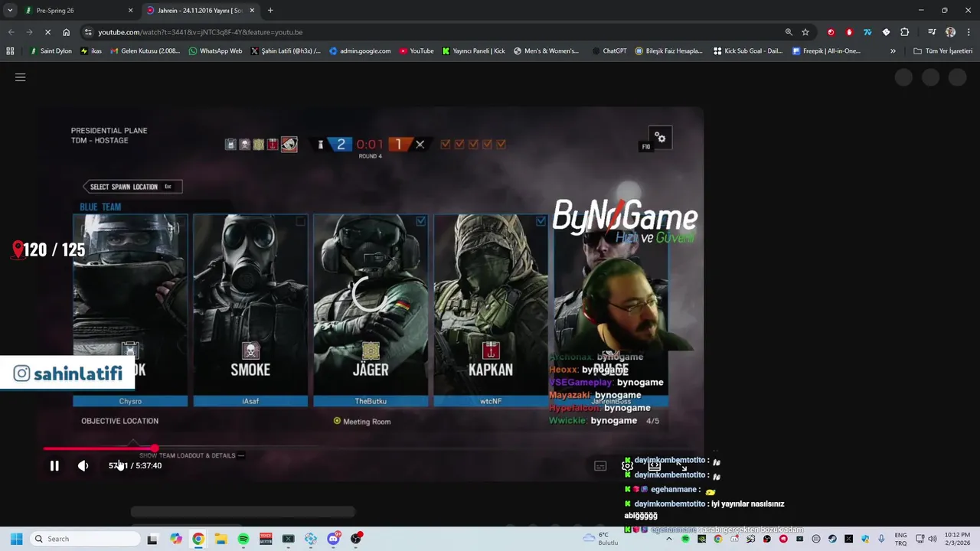Open Discord from the taskbar
The height and width of the screenshot is (551, 980).
(333, 539)
